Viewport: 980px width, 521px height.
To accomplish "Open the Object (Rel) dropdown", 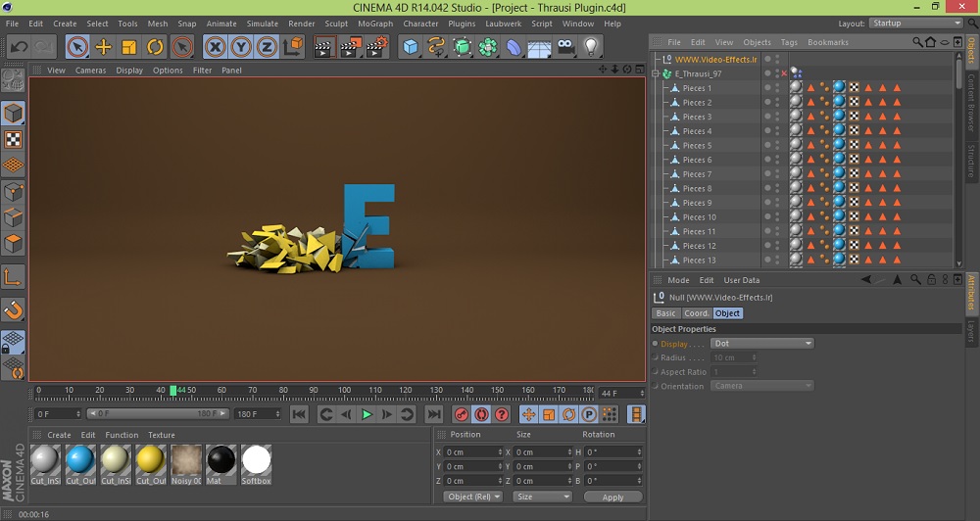I will point(473,497).
